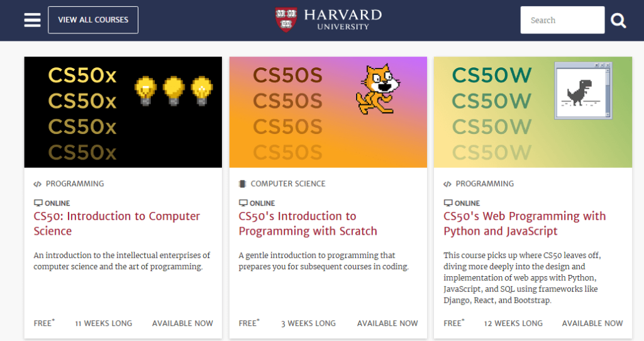Screen dimensions: 644x341
Task: Open CS50: Introduction to Computer Science link
Action: click(x=116, y=223)
